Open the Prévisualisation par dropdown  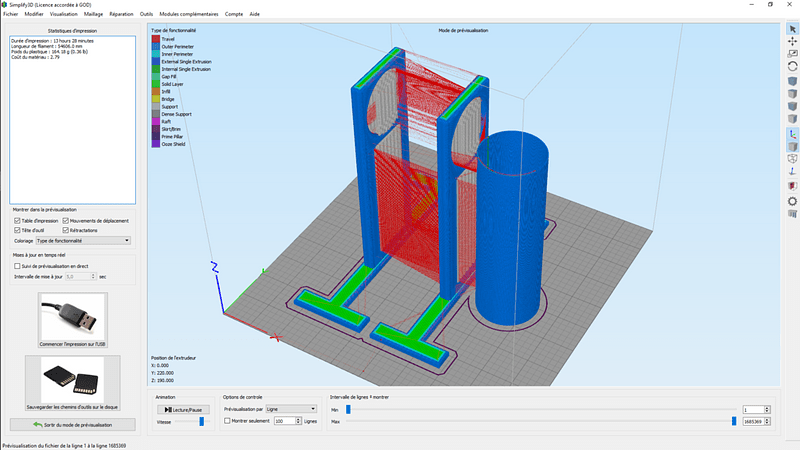pyautogui.click(x=291, y=409)
